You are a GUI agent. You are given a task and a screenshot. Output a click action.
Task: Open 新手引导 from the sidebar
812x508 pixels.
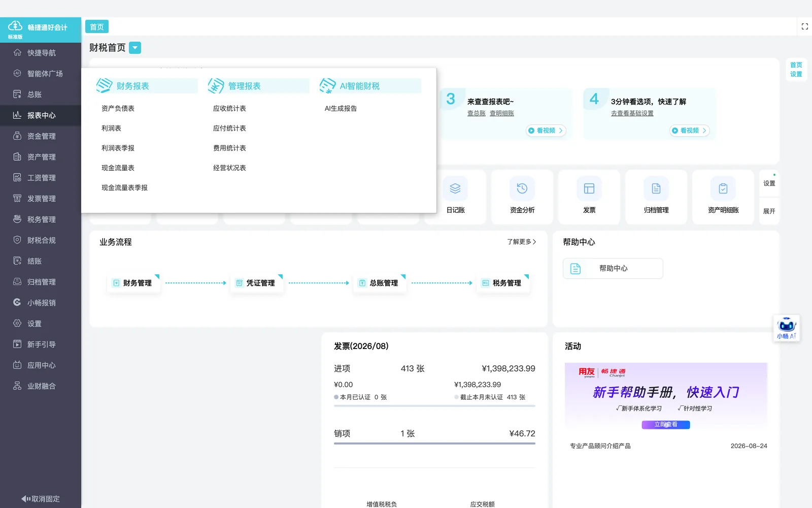coord(41,344)
